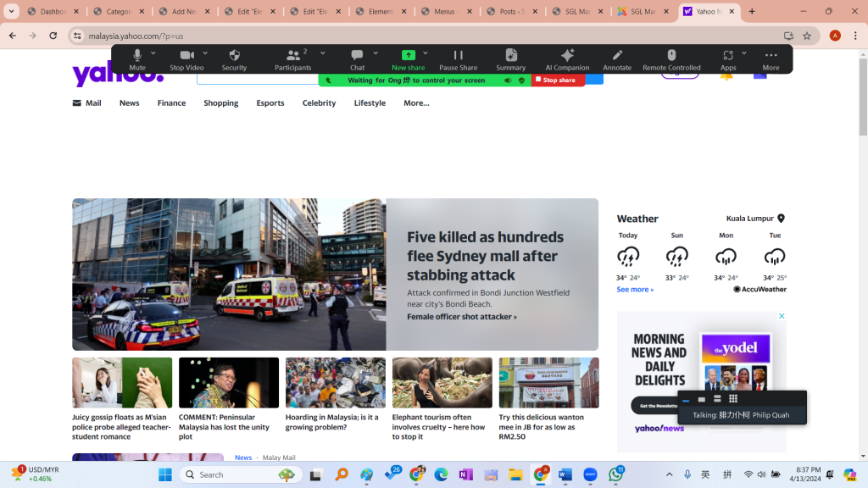Pause the Zoom screen share

(x=458, y=58)
